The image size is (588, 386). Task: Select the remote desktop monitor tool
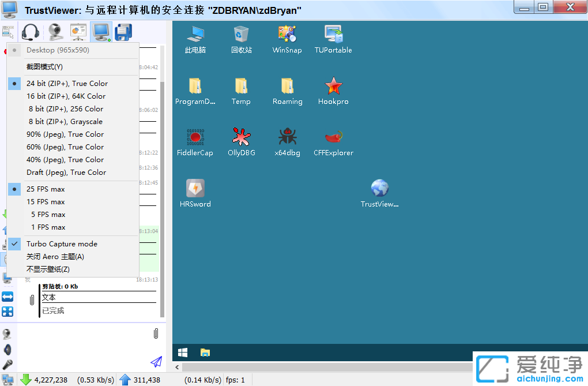[x=101, y=32]
